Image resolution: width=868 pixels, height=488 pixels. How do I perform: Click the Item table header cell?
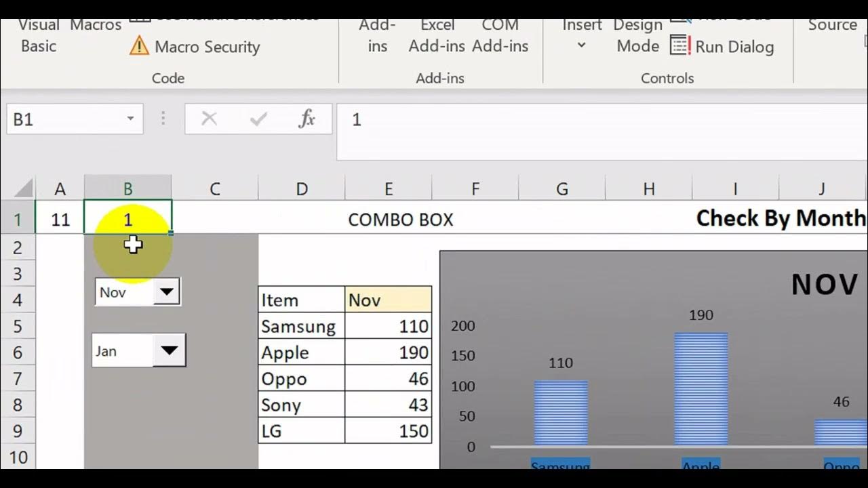pyautogui.click(x=302, y=300)
